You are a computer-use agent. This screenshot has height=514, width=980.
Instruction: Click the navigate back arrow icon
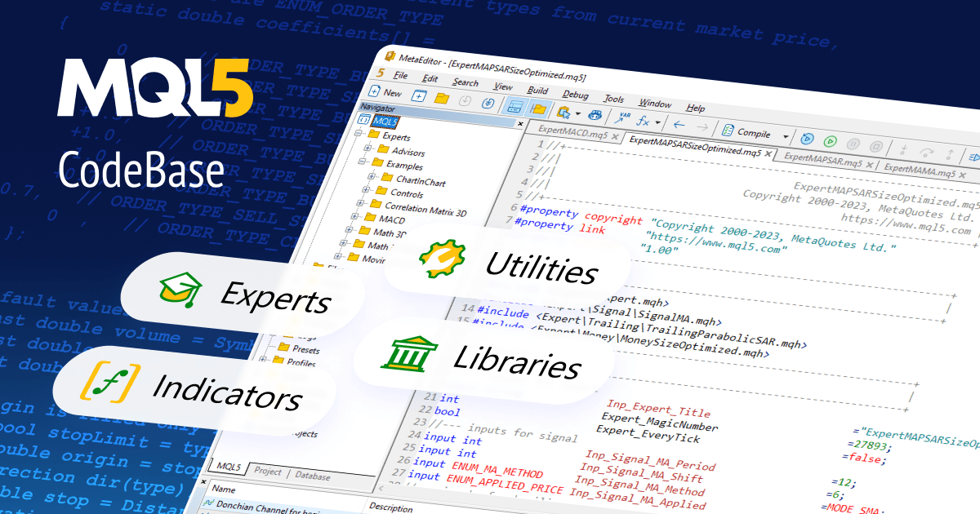click(679, 126)
